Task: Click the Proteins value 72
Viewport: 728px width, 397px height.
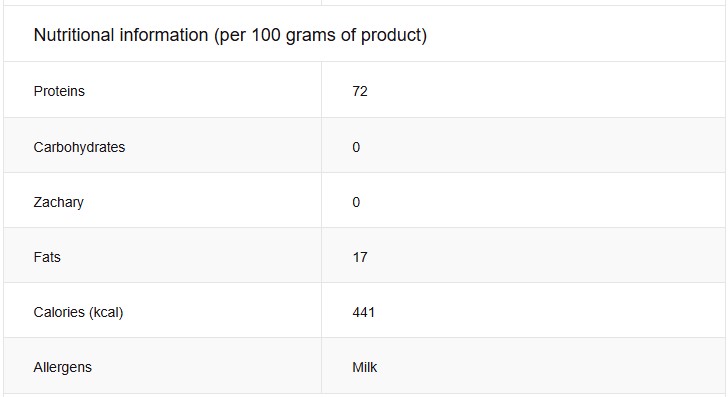Action: 360,91
